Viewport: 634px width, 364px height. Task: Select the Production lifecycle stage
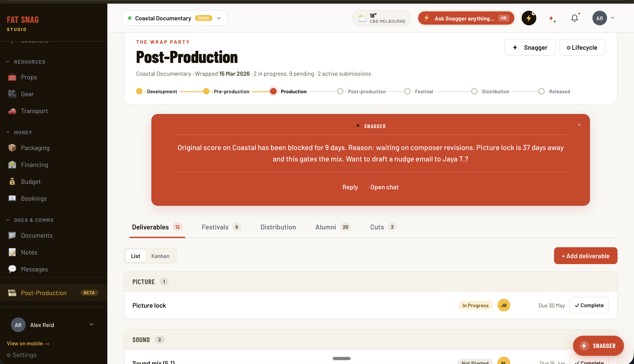(288, 91)
